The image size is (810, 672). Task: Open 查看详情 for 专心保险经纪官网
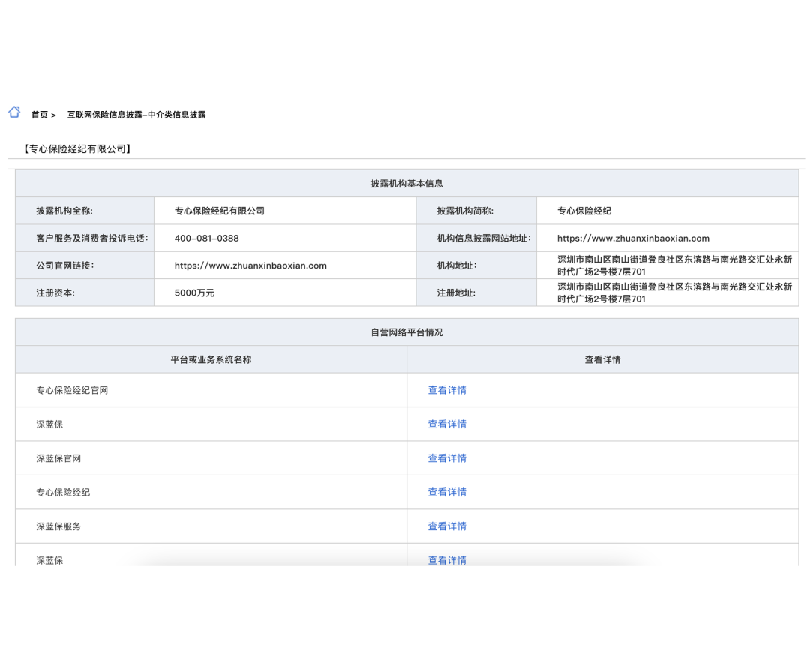tap(447, 390)
